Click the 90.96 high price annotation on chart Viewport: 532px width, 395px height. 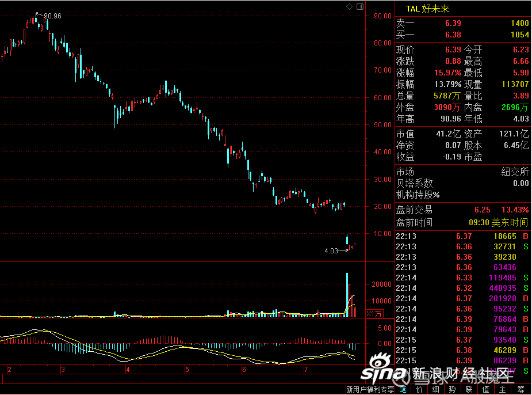[x=52, y=16]
